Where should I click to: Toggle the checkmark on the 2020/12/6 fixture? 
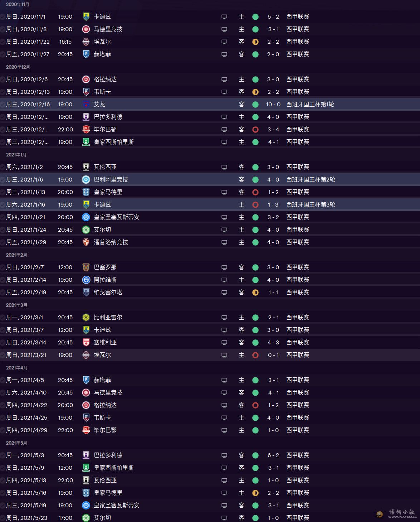point(3,79)
